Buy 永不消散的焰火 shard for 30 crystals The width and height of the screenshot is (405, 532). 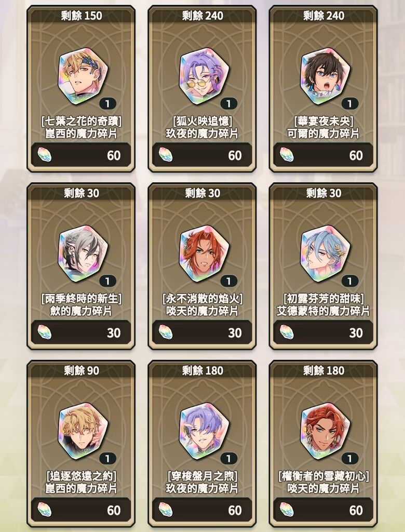tap(202, 332)
